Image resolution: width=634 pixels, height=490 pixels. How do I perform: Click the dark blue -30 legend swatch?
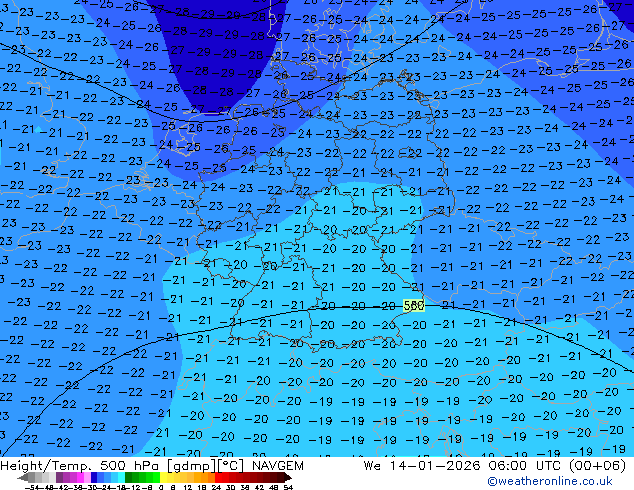94,477
